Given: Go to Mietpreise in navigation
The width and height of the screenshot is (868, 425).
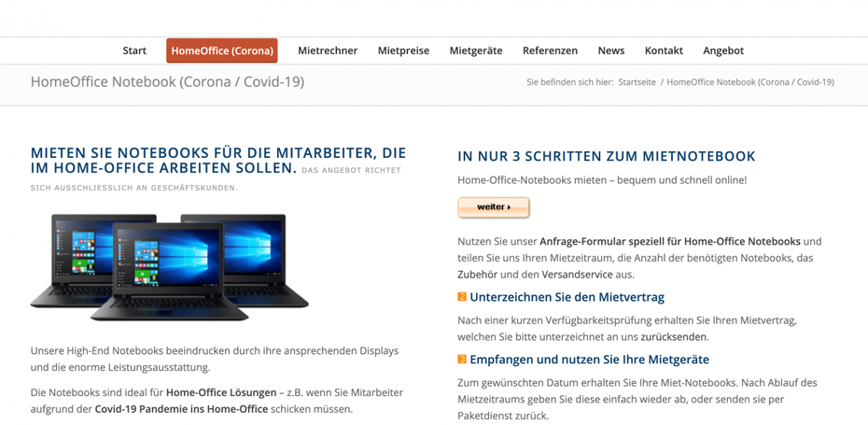Looking at the screenshot, I should click(x=403, y=50).
